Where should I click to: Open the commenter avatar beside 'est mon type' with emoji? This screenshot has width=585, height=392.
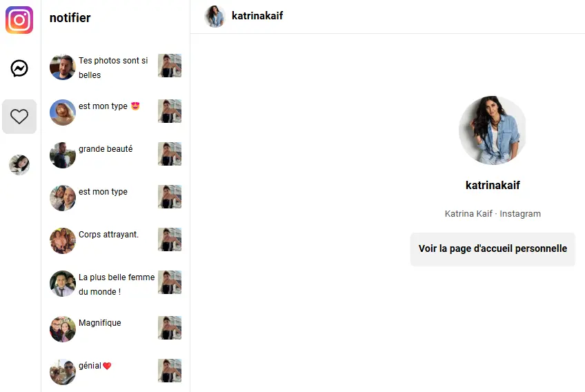(63, 112)
